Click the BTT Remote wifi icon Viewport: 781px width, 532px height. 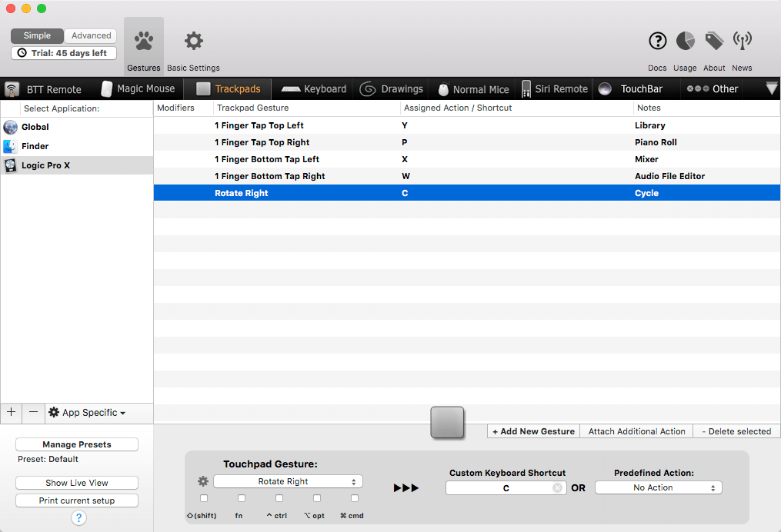point(12,90)
